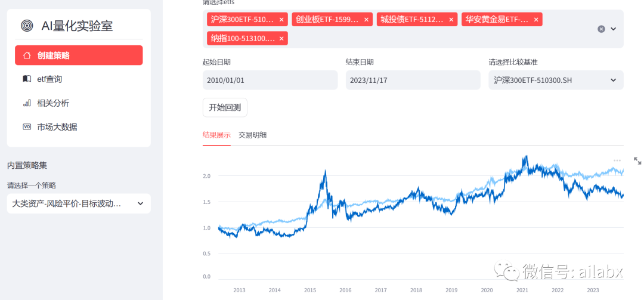Viewport: 644px width, 300px height.
Task: Click the book icon beside etf查询
Action: coord(27,79)
